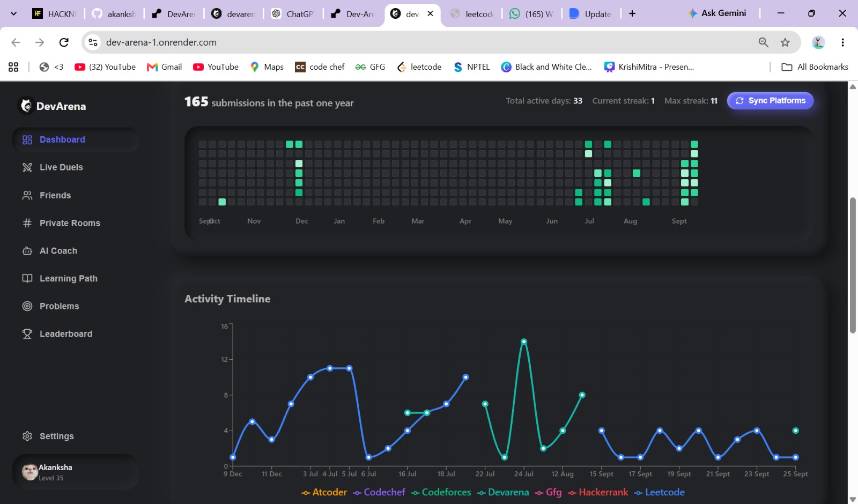The image size is (858, 504).
Task: Open the Chrome three-dot menu
Action: (842, 42)
